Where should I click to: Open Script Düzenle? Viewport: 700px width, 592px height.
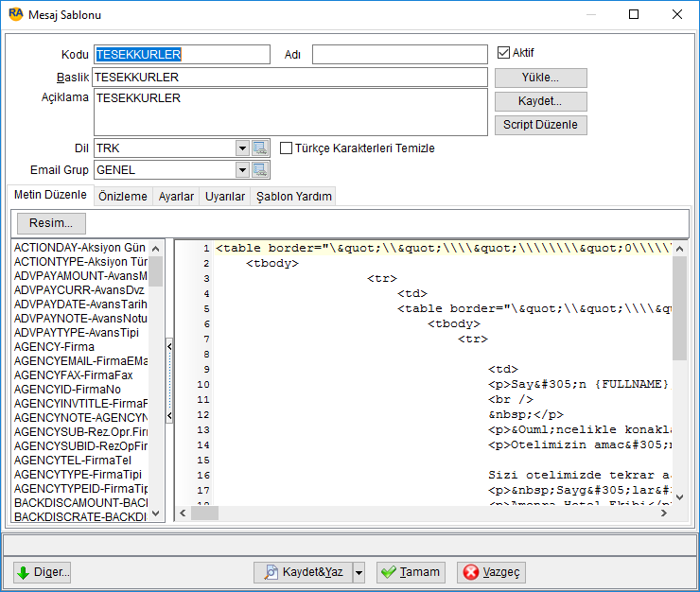tap(541, 125)
